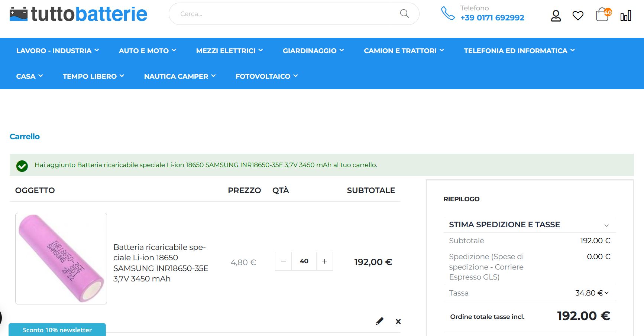Decrease quantity with minus button
The image size is (644, 336).
point(283,261)
